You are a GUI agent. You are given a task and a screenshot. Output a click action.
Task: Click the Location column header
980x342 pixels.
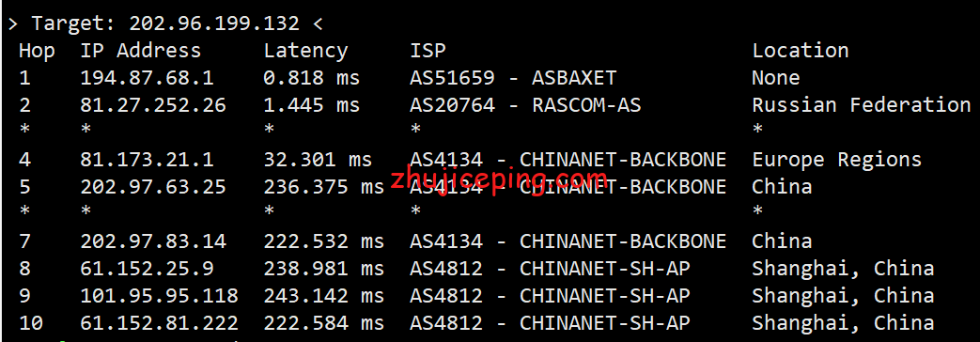point(800,50)
